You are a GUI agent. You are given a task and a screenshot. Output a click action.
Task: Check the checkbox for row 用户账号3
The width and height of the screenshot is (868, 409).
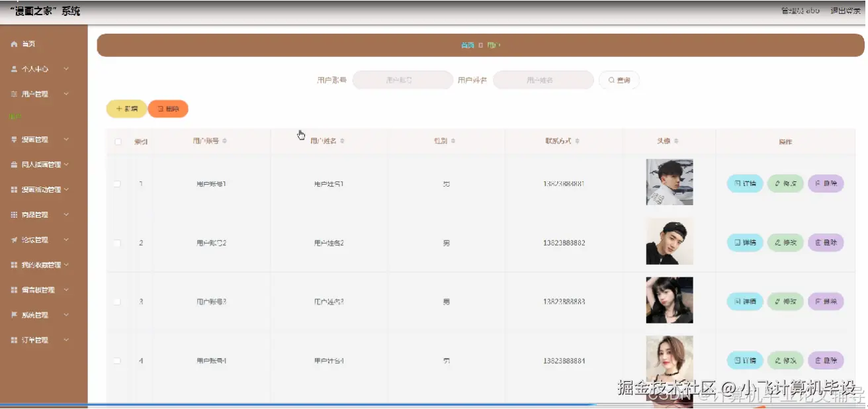point(117,302)
